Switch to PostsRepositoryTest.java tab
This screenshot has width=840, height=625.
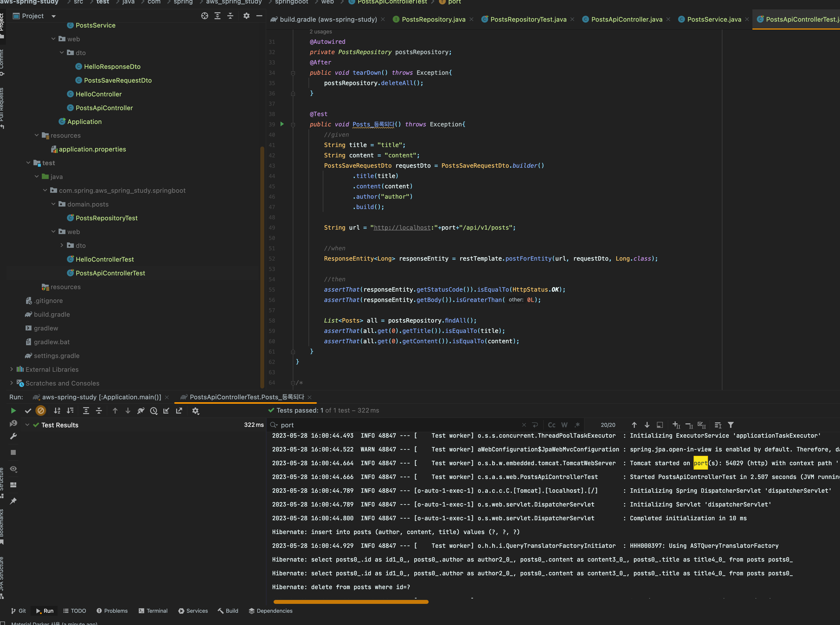528,19
